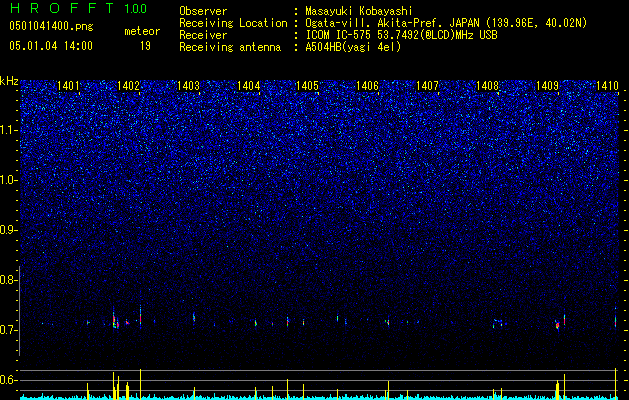Click the Observer field label
Image resolution: width=629 pixels, height=400 pixels.
point(203,11)
